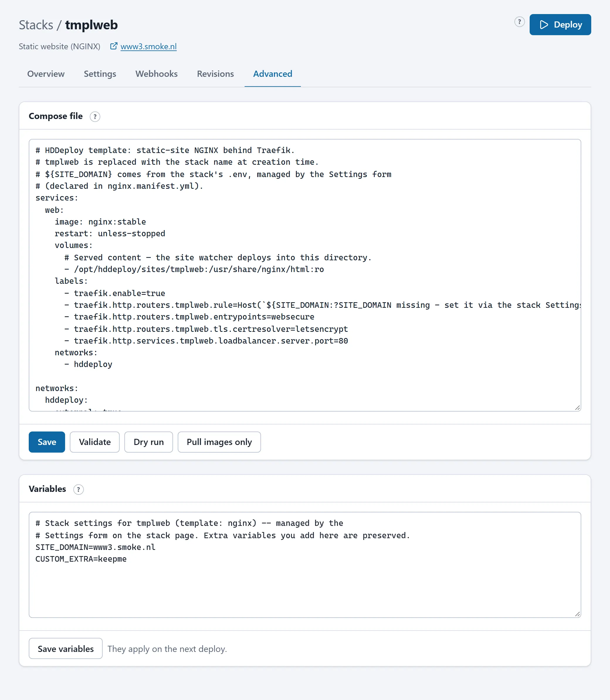Click the external link icon before www3.smoke.nl
Viewport: 610px width, 700px height.
[114, 46]
